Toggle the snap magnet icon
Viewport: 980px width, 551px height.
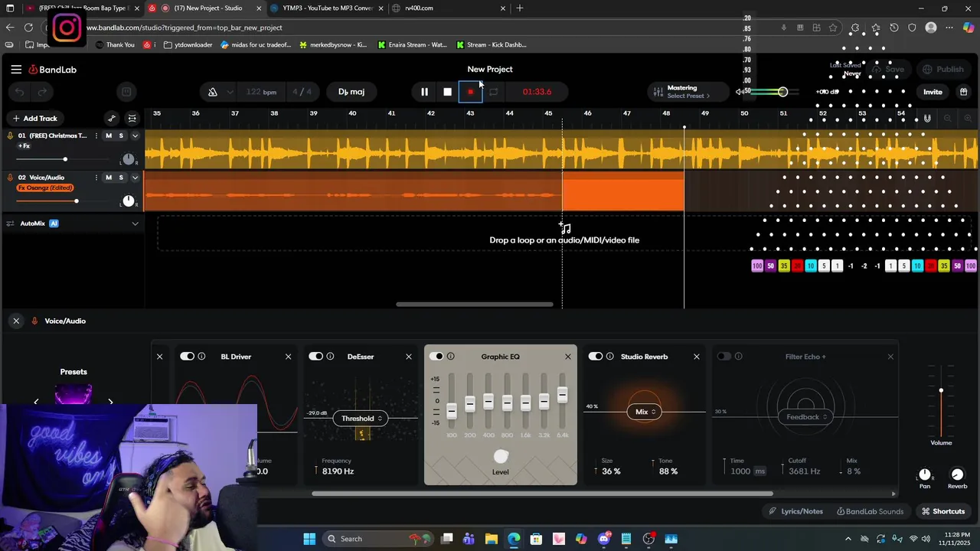click(927, 119)
